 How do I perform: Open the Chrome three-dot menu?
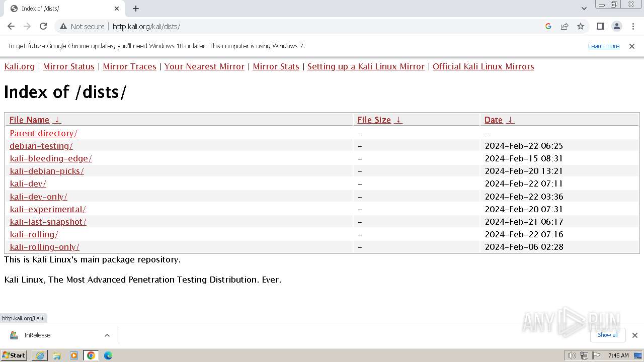click(x=632, y=26)
